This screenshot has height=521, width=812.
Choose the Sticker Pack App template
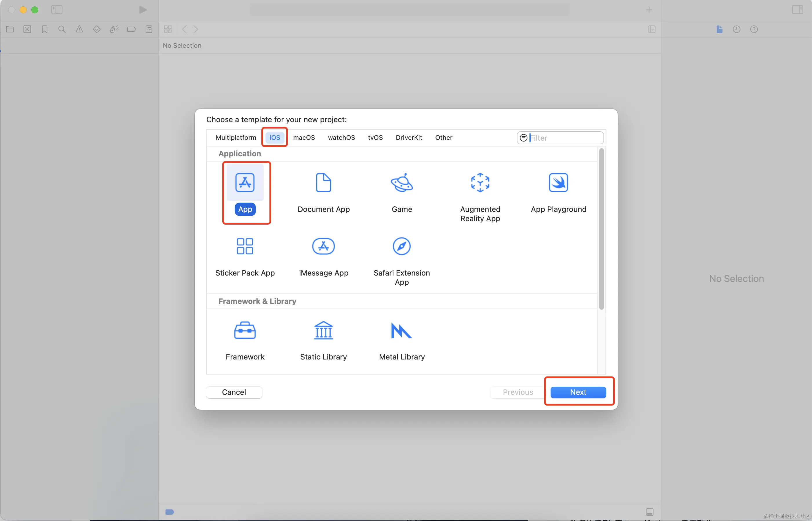click(245, 246)
